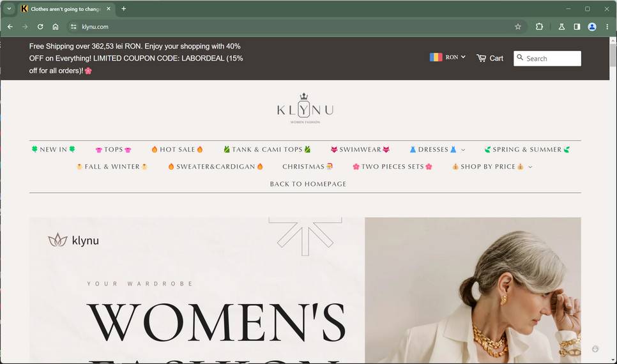The height and width of the screenshot is (364, 617).
Task: Open TWO PIECES SETS category
Action: (392, 167)
